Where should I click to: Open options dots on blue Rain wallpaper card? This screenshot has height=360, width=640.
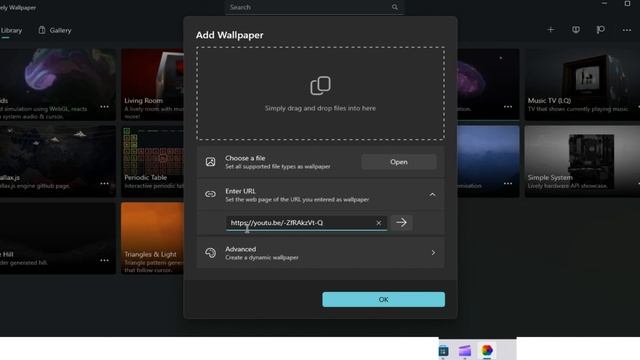(508, 184)
